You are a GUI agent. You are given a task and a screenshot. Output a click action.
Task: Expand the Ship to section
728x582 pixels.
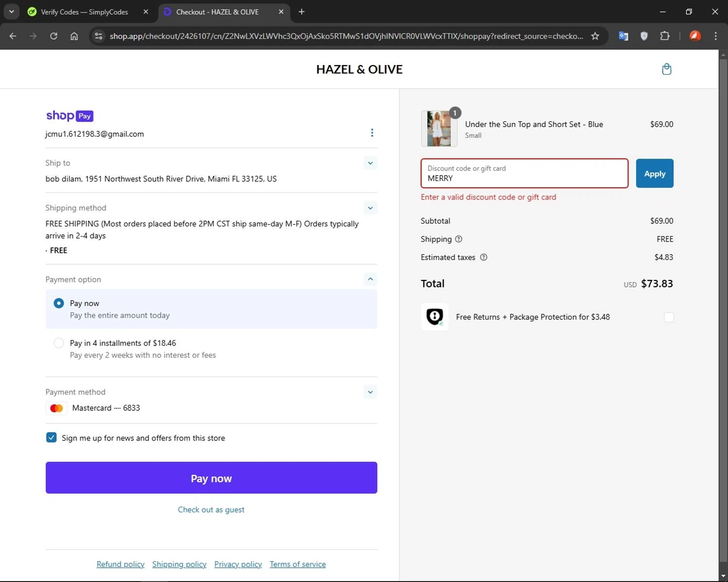(370, 163)
